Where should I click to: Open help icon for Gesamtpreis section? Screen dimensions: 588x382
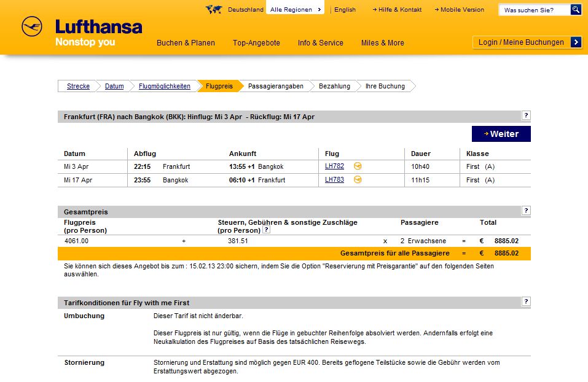(x=526, y=211)
